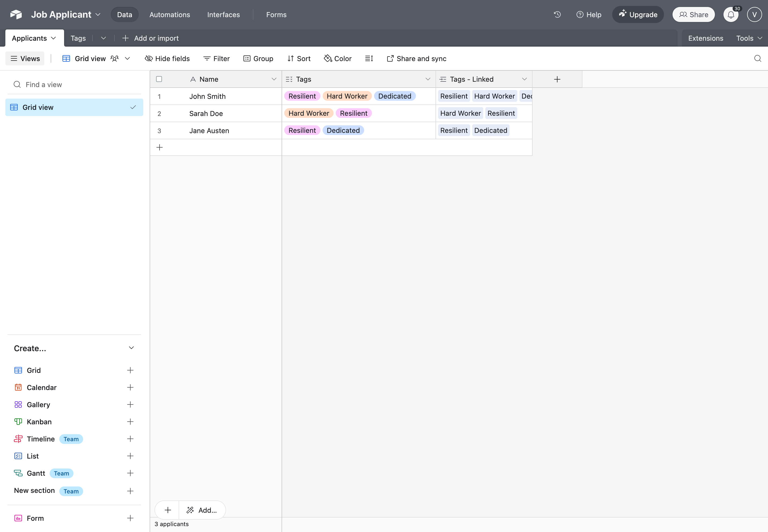Image resolution: width=768 pixels, height=532 pixels.
Task: Collapse the Create section chevron
Action: tap(131, 348)
